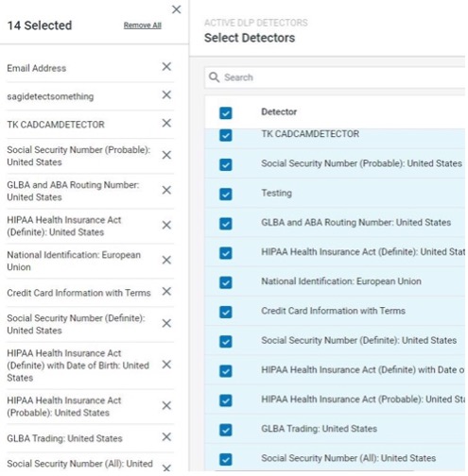Uncheck GLBA Trading: United States checkbox
The width and height of the screenshot is (468, 476).
[226, 430]
